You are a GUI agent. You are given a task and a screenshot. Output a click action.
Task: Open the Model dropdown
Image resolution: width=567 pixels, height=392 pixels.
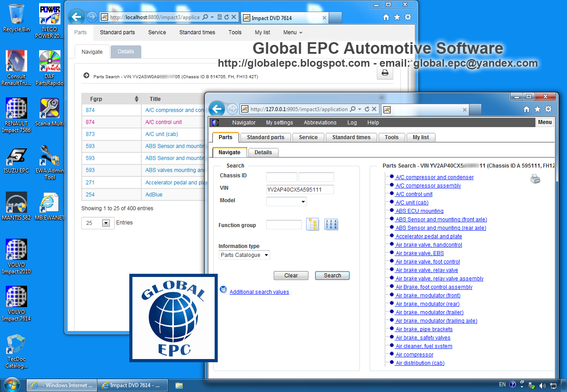coord(286,202)
